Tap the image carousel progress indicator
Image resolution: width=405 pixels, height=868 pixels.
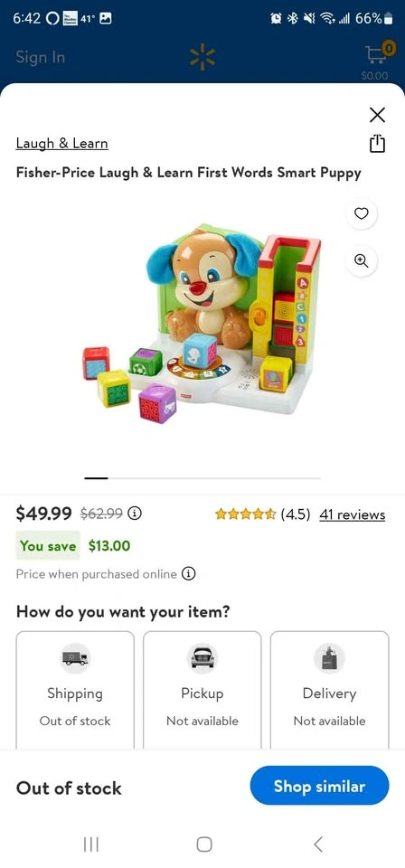(x=202, y=477)
